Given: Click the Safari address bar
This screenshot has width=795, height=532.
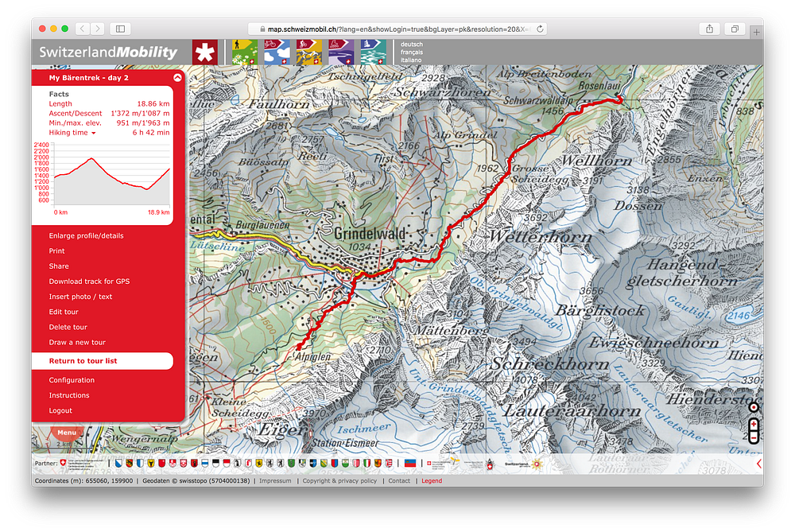Looking at the screenshot, I should click(x=397, y=29).
